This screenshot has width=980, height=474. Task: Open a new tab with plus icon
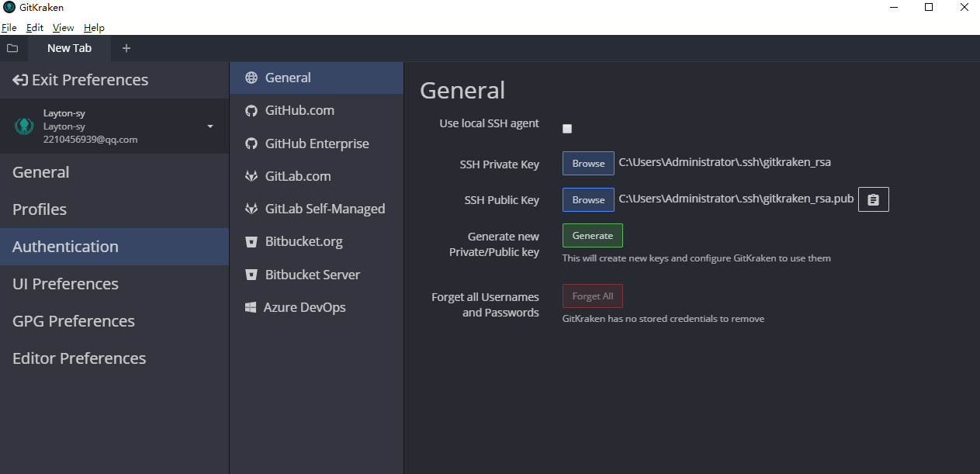pyautogui.click(x=126, y=48)
